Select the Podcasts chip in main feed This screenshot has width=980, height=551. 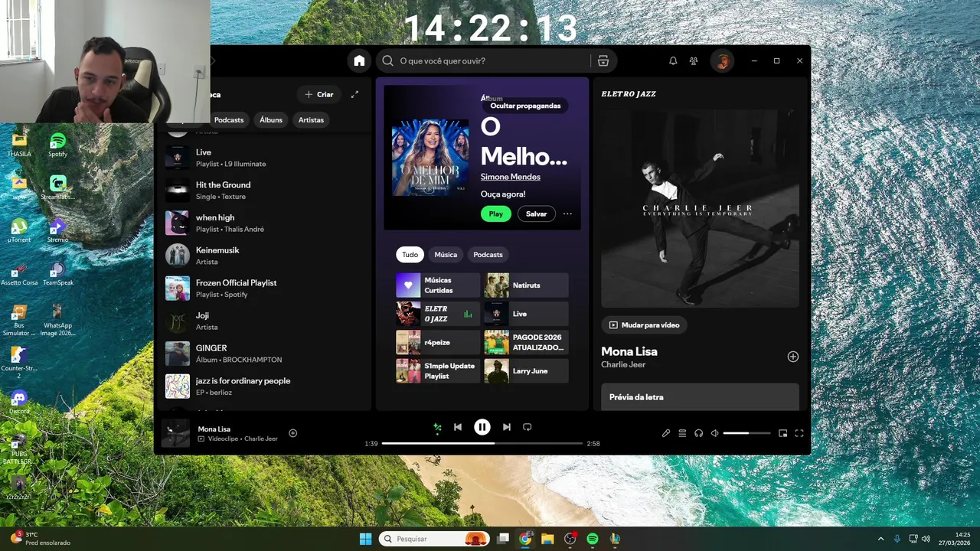(488, 255)
